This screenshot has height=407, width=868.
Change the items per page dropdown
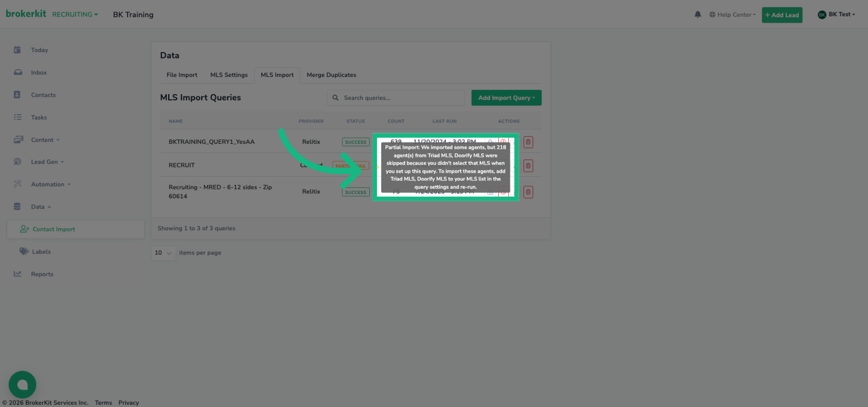click(163, 253)
